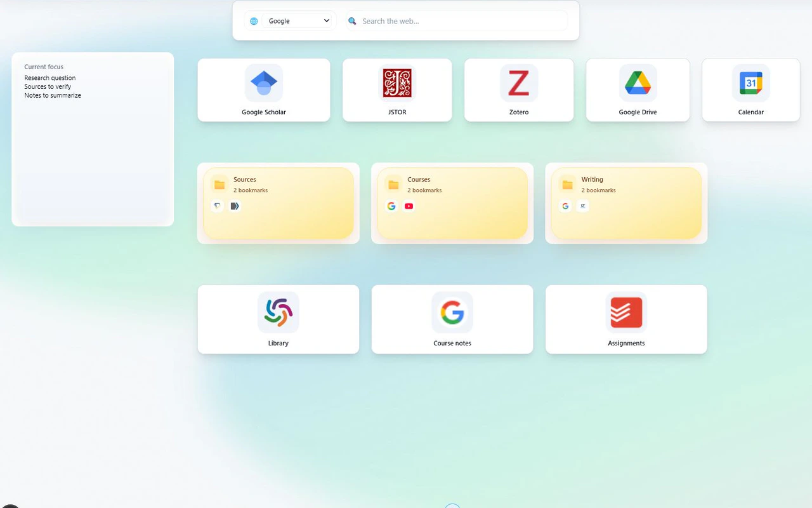This screenshot has height=508, width=812.
Task: Open the second bookmark favicon in Writing
Action: (x=582, y=206)
